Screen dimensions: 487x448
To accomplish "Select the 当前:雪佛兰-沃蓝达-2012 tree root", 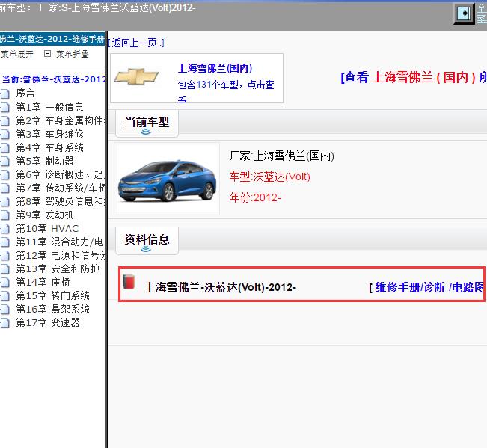I will (x=53, y=79).
